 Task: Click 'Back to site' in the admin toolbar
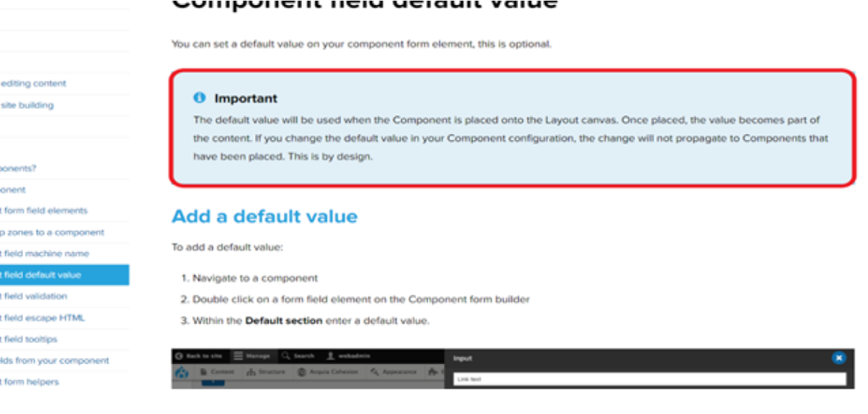197,355
